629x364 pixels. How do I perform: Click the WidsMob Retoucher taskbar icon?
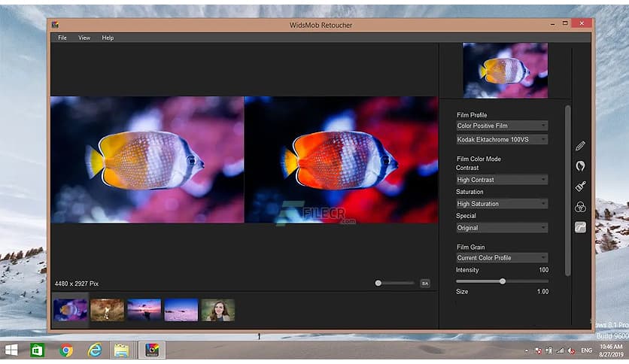pos(152,350)
